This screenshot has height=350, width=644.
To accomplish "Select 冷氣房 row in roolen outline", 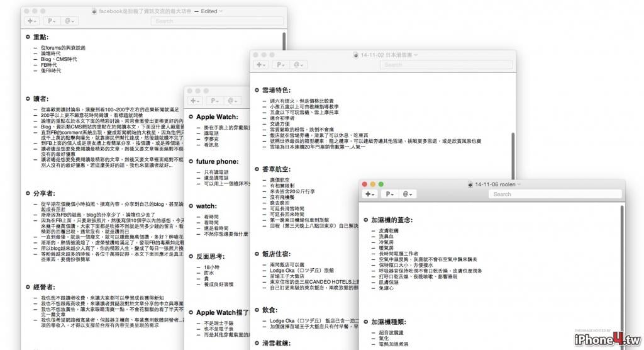I will click(386, 242).
